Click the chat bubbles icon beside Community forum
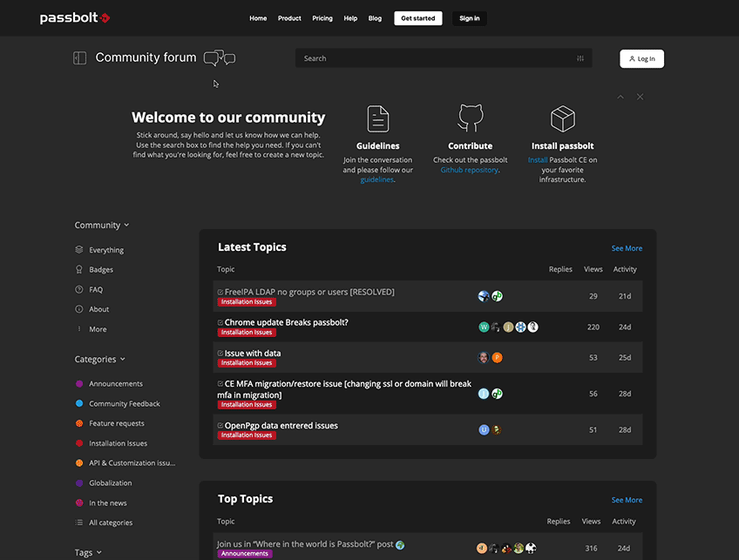This screenshot has height=560, width=739. [x=219, y=58]
